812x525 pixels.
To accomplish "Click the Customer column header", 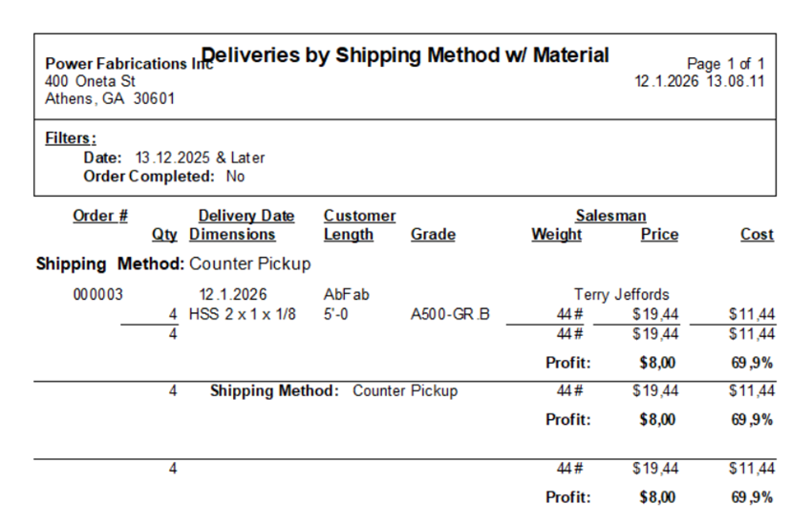I will pos(359,216).
